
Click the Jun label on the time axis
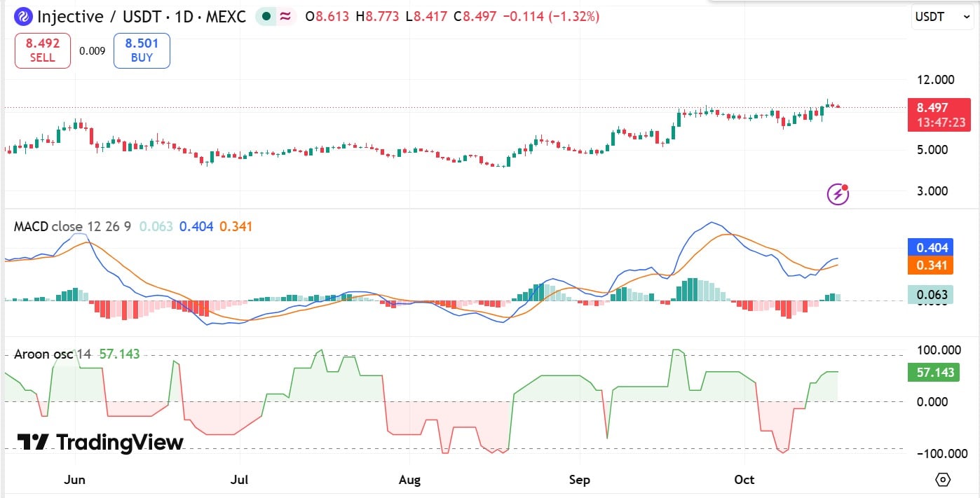tap(74, 480)
